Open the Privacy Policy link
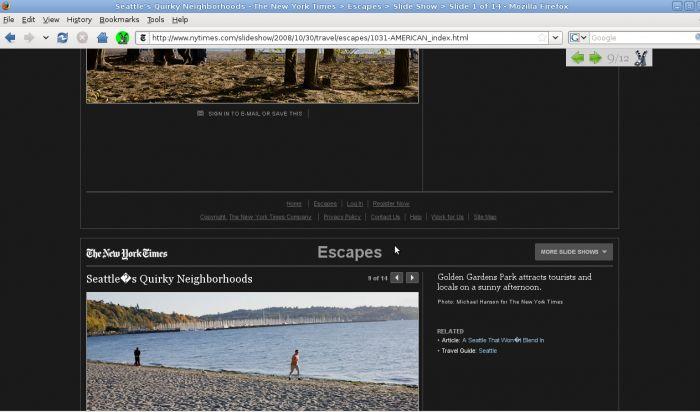The width and height of the screenshot is (700, 412). point(342,217)
